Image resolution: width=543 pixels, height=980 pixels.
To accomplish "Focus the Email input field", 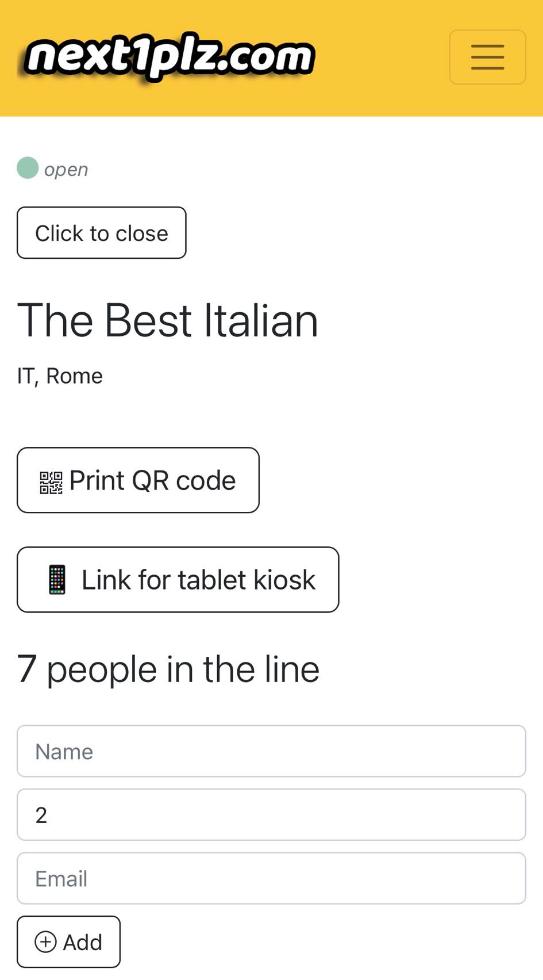I will [x=271, y=878].
